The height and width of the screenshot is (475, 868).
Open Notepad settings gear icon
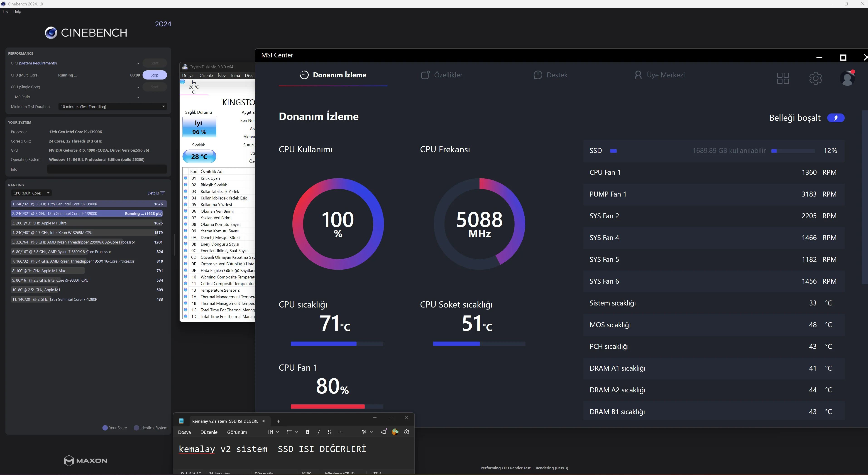click(x=407, y=432)
